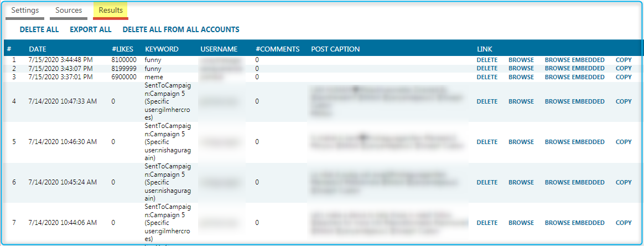Screen dimensions: 644x246
Task: Switch to the Settings tab
Action: pos(25,11)
